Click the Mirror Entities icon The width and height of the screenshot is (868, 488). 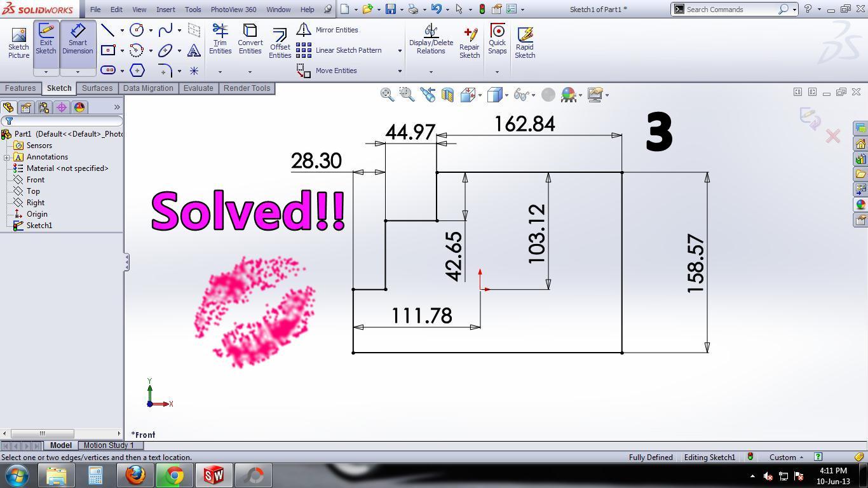(304, 30)
